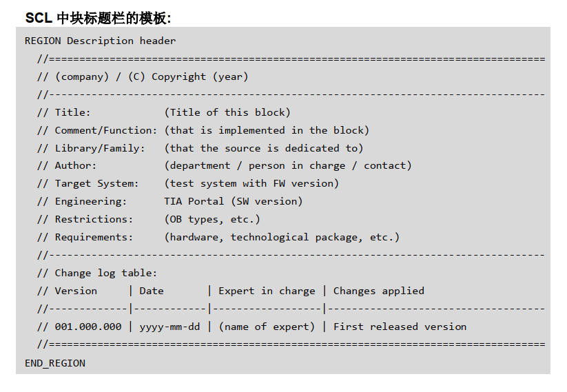Click version number "001.000.000"

(88, 327)
